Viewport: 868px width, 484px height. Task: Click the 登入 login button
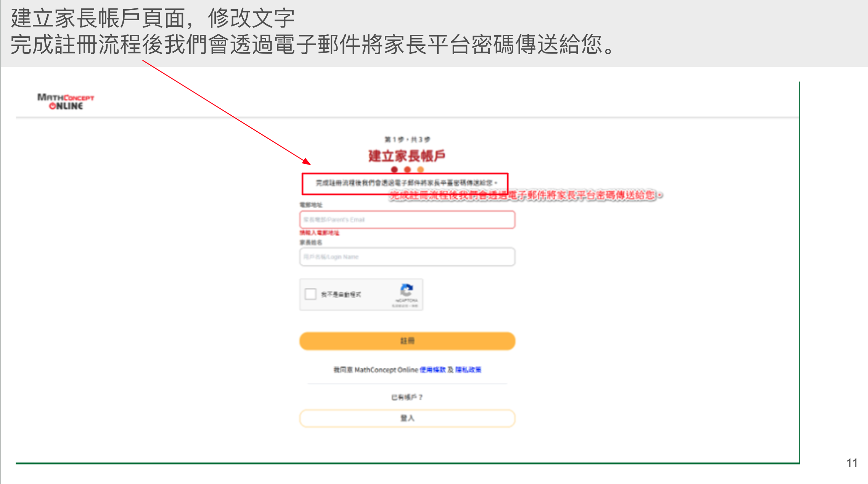[407, 418]
